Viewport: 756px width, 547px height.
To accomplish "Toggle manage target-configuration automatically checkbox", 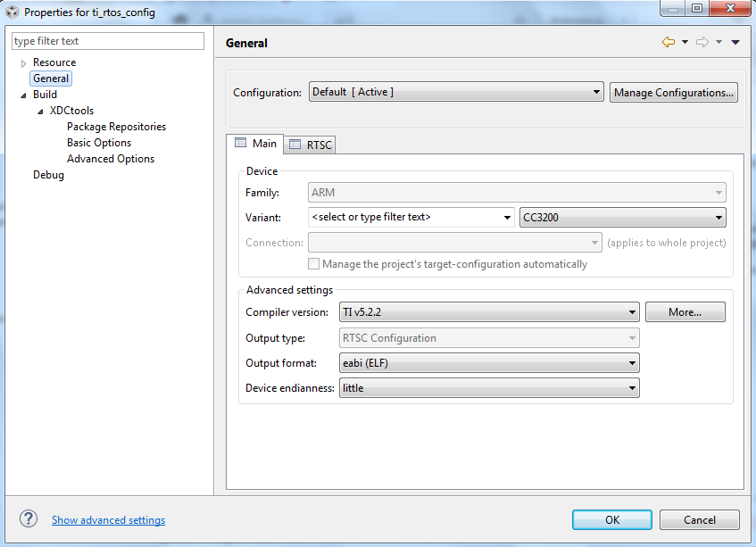I will [x=314, y=264].
